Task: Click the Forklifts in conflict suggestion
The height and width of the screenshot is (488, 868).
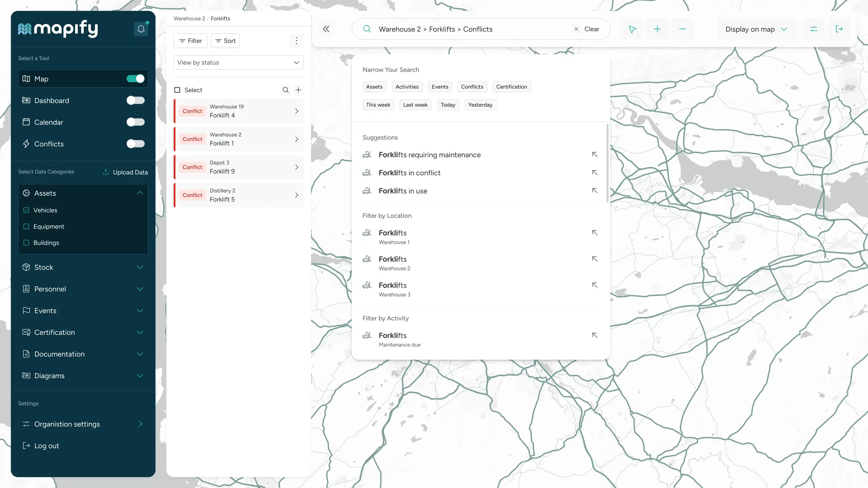Action: point(409,173)
